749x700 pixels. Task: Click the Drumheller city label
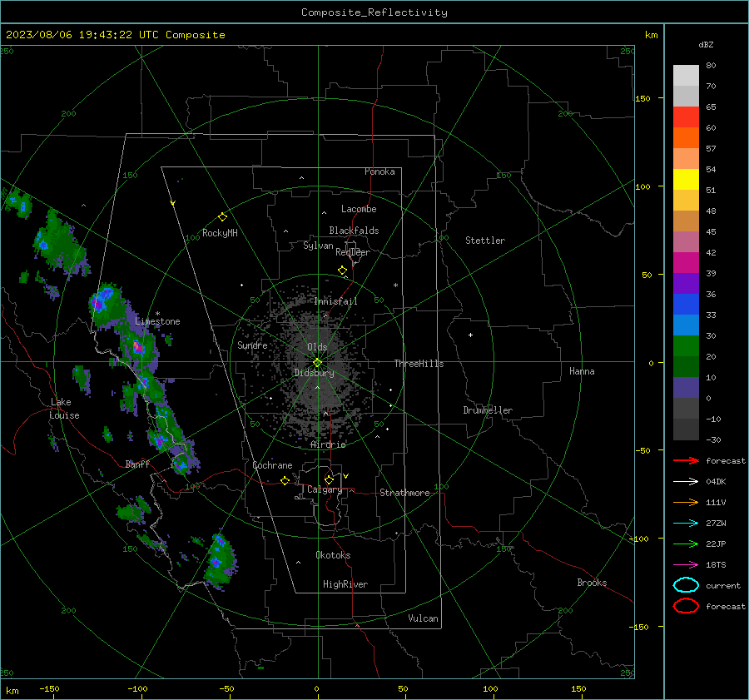point(488,410)
